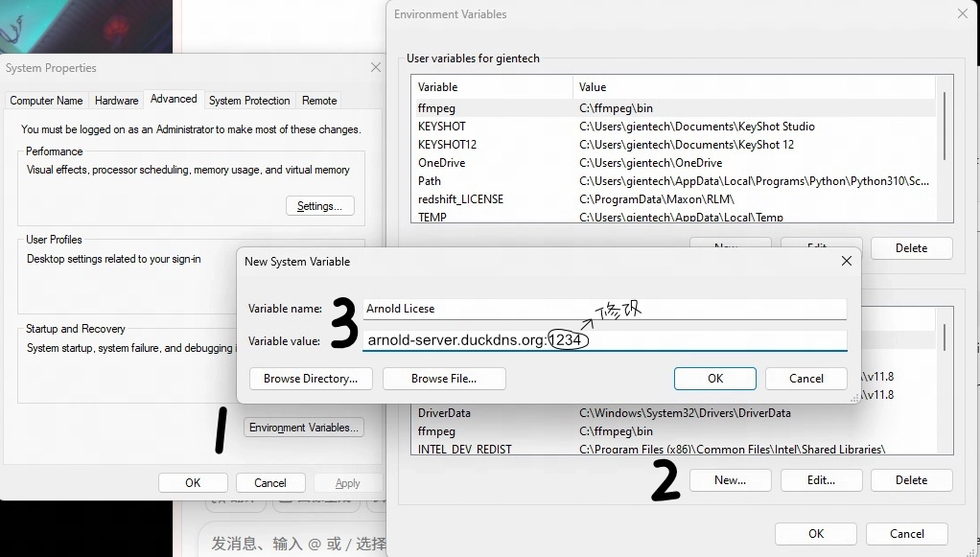Select the KEYSHOT12 user variable row
The image size is (980, 557).
pos(447,145)
